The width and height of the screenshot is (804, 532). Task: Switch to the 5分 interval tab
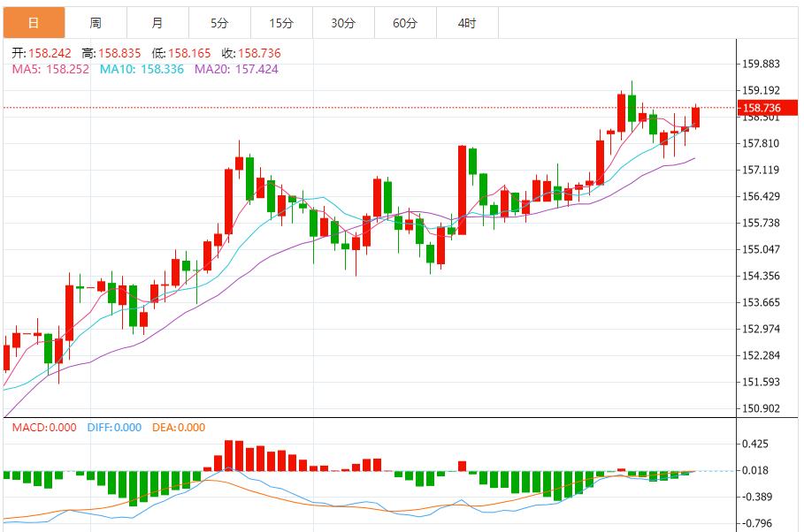(219, 23)
